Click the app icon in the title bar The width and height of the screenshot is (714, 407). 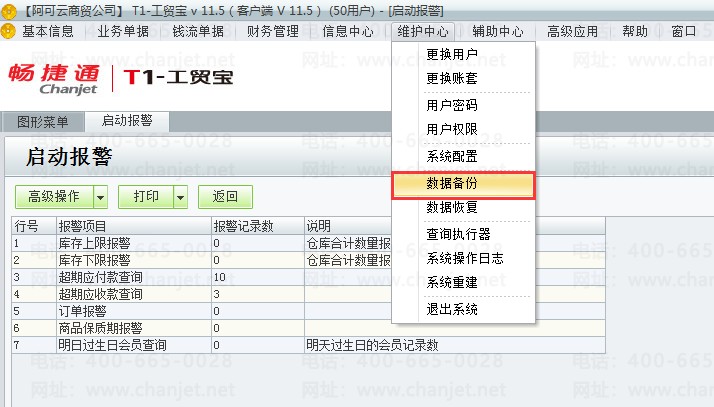9,10
